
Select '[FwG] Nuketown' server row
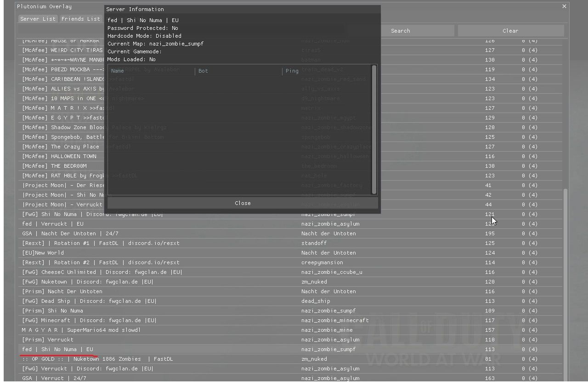pos(290,282)
